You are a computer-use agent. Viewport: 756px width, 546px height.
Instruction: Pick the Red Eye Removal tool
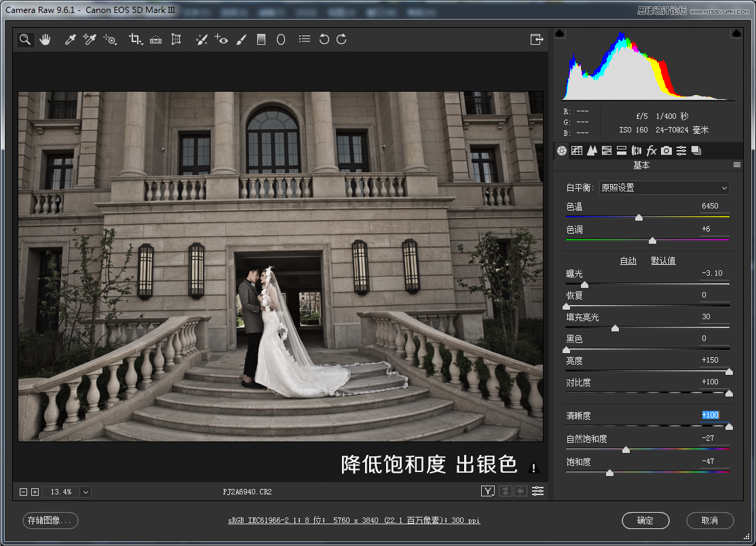(221, 39)
